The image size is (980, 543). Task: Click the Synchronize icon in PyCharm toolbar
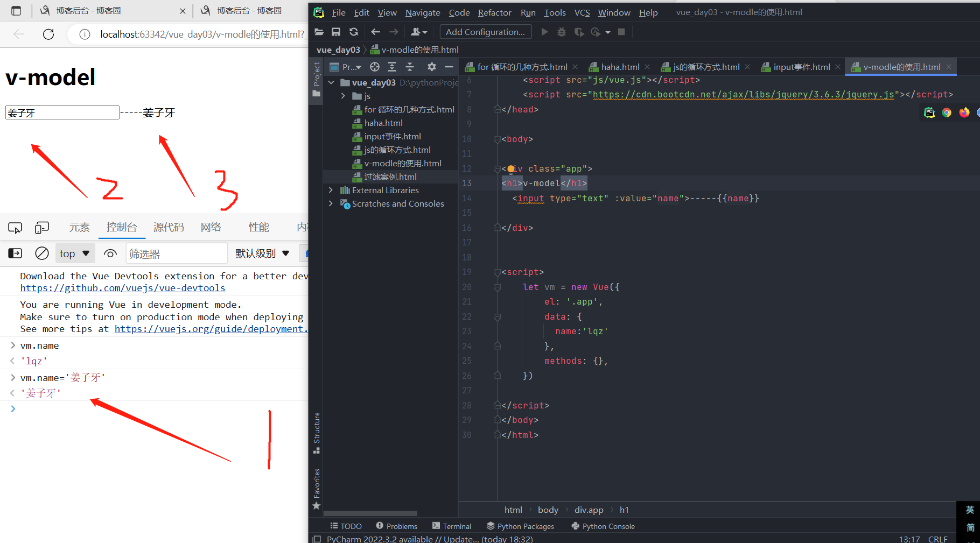pos(354,32)
